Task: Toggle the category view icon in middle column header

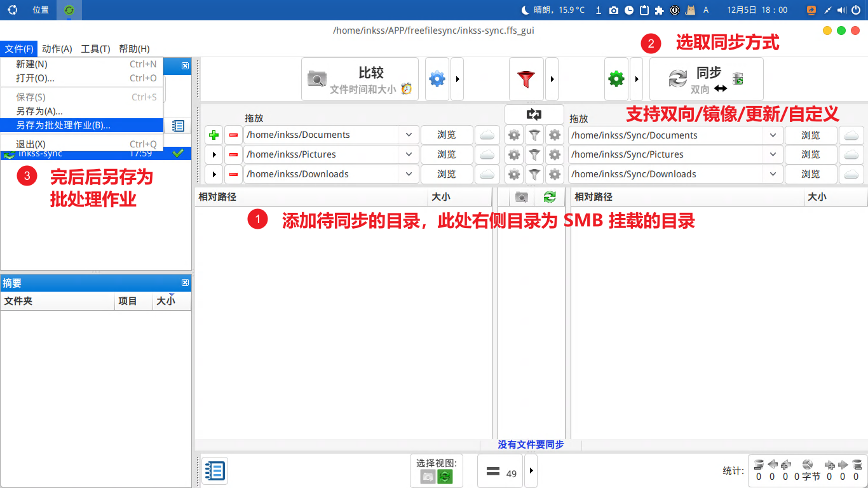Action: [522, 198]
